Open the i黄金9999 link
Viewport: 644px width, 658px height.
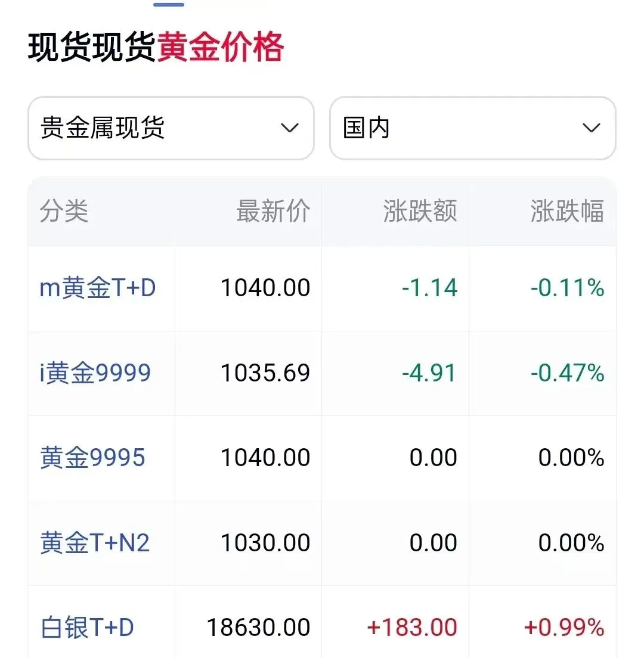95,373
